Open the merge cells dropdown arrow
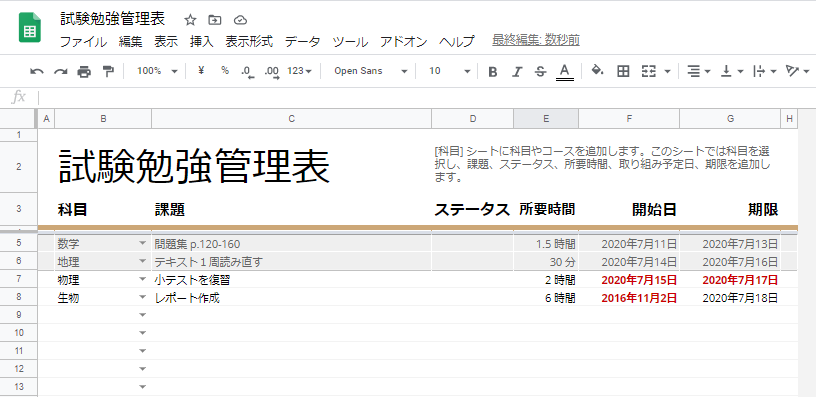The image size is (816, 397). [x=667, y=72]
